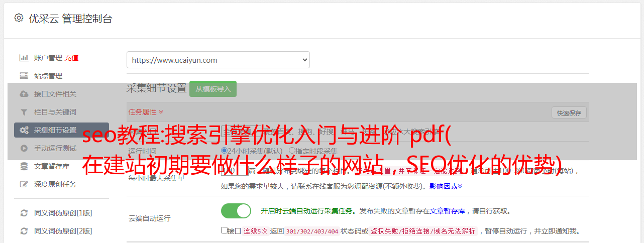This screenshot has height=243, width=644.
Task: Click the gear icon beside 优采云 管理控制台
Action: [19, 18]
